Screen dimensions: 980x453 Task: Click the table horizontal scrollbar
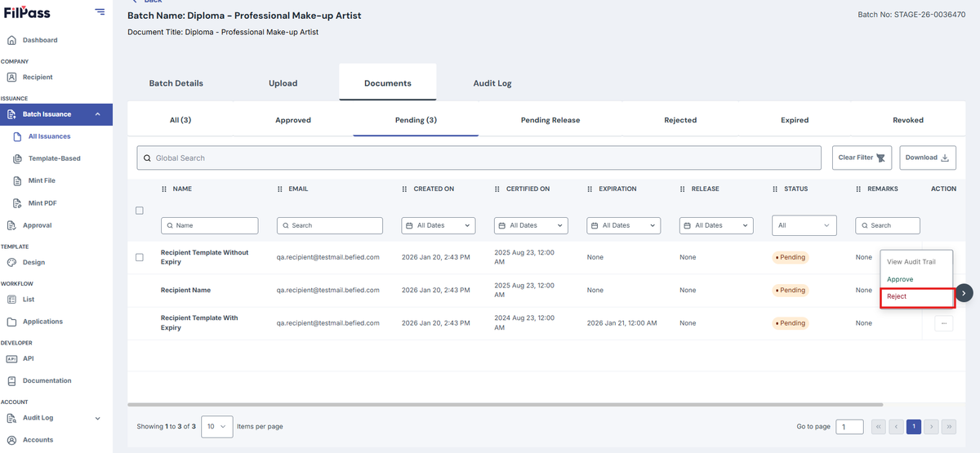click(506, 405)
